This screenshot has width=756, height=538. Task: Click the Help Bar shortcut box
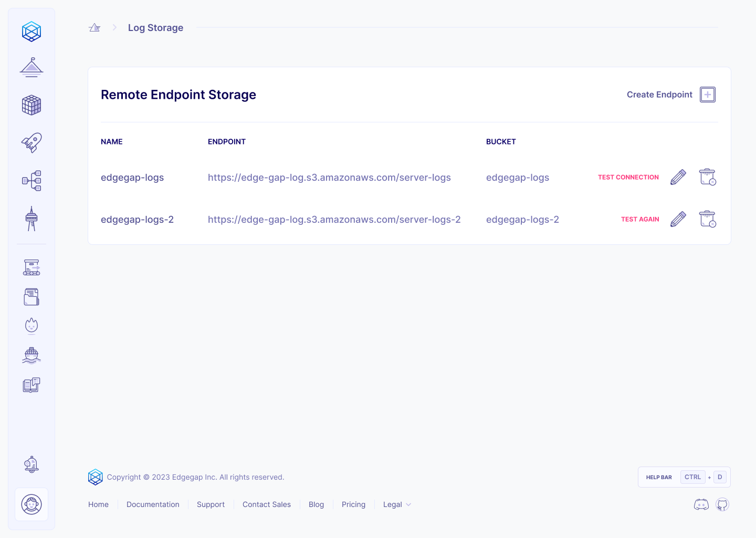(684, 477)
